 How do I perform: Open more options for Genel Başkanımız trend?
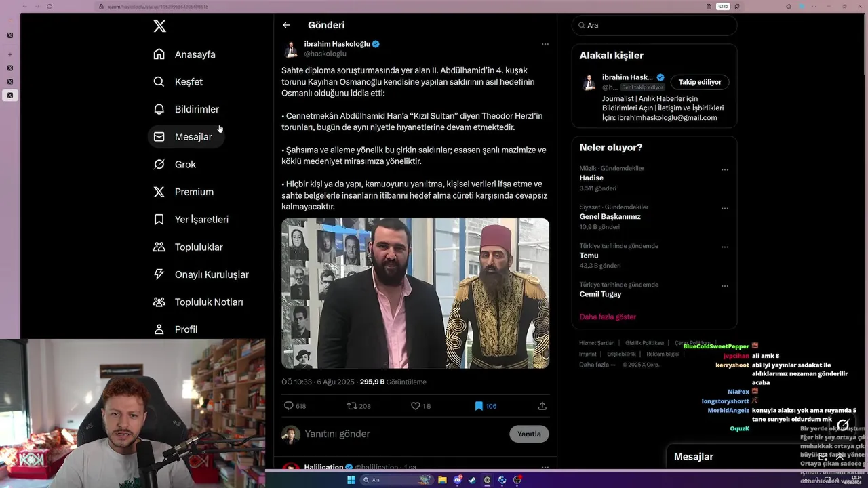click(x=725, y=208)
